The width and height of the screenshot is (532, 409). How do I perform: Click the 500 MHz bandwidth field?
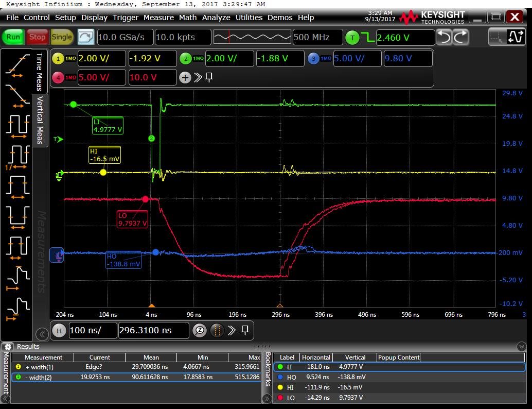point(317,37)
